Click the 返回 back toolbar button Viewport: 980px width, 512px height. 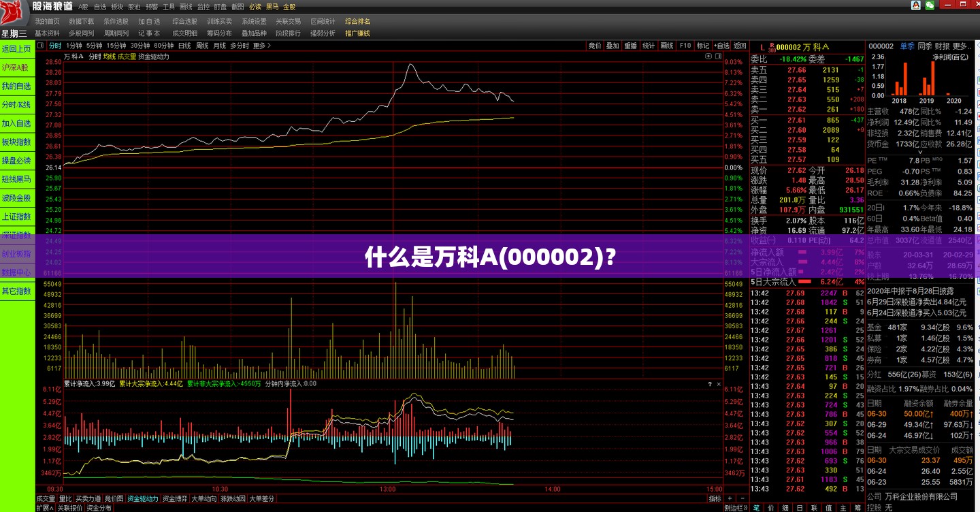tap(740, 46)
